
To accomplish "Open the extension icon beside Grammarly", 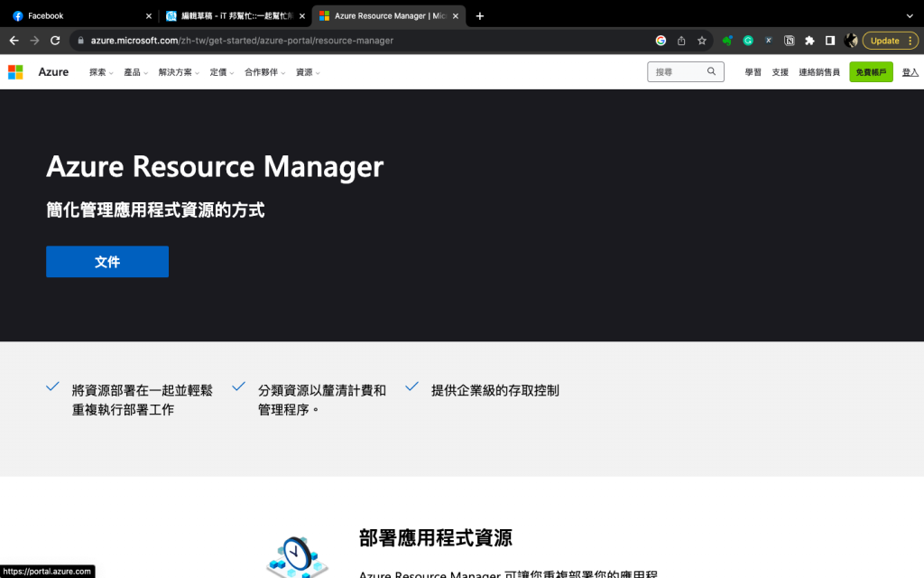I will [x=769, y=41].
